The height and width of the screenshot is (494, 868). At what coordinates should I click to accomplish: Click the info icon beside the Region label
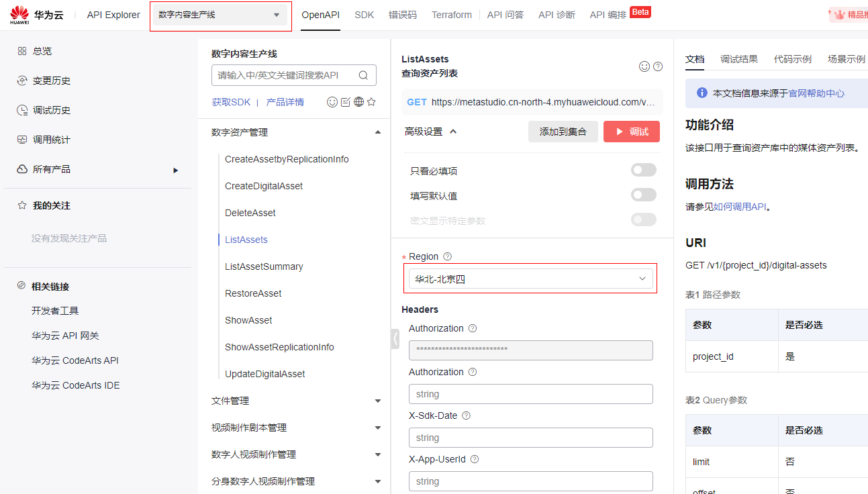pos(448,256)
